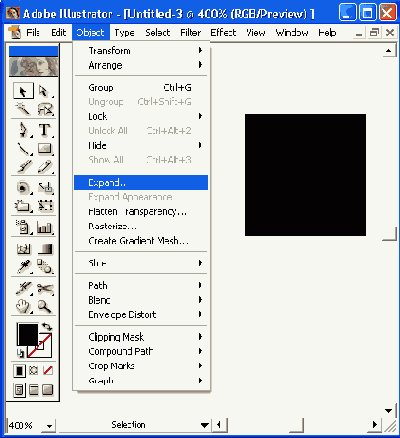Pick the Column Graph tool
This screenshot has width=400, height=438.
coord(45,228)
